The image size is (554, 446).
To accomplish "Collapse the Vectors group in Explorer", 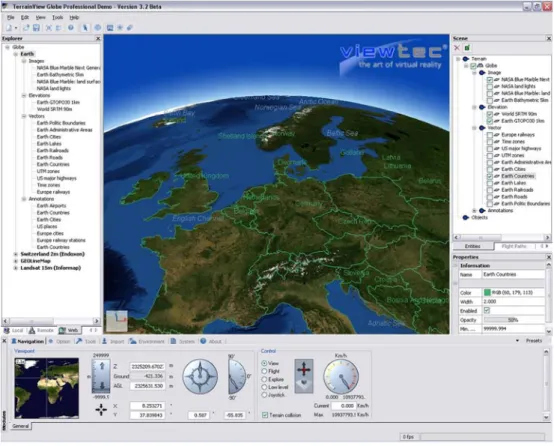I will pyautogui.click(x=24, y=116).
